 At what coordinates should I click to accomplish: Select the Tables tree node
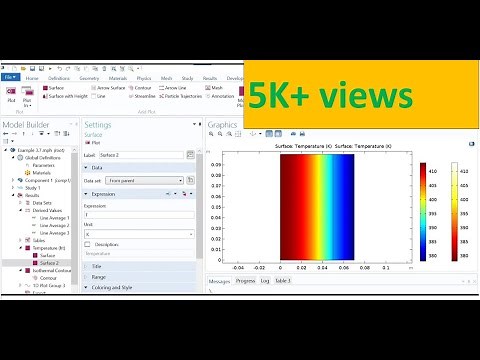pyautogui.click(x=35, y=240)
